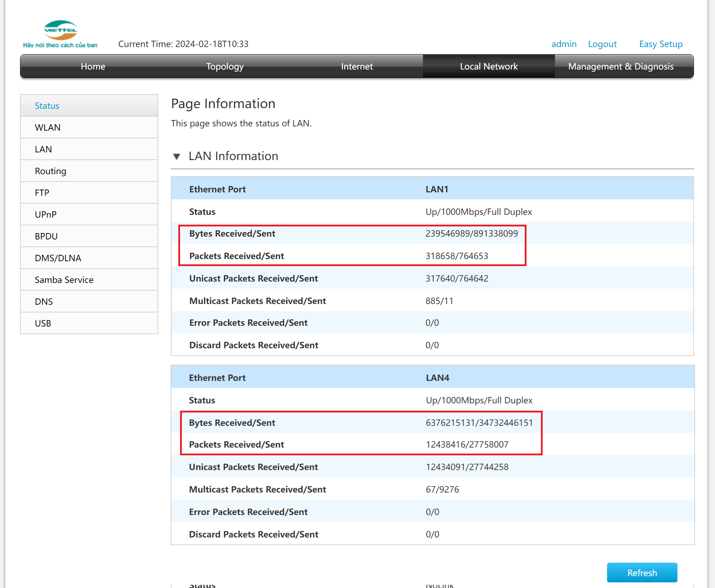This screenshot has height=588, width=715.
Task: Select Status in the sidebar
Action: pos(89,106)
